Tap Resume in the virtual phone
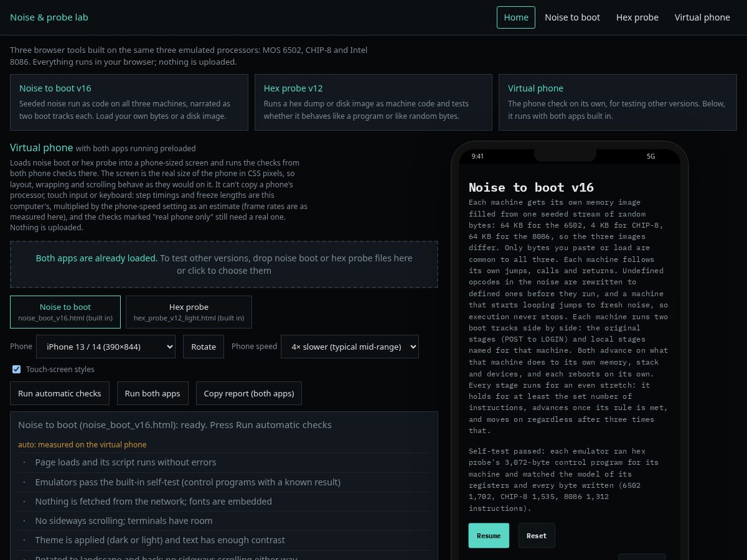The width and height of the screenshot is (747, 560). [489, 536]
